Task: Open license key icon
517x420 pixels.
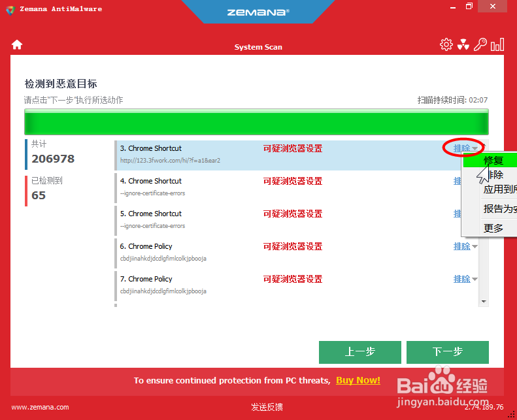Action: 480,44
